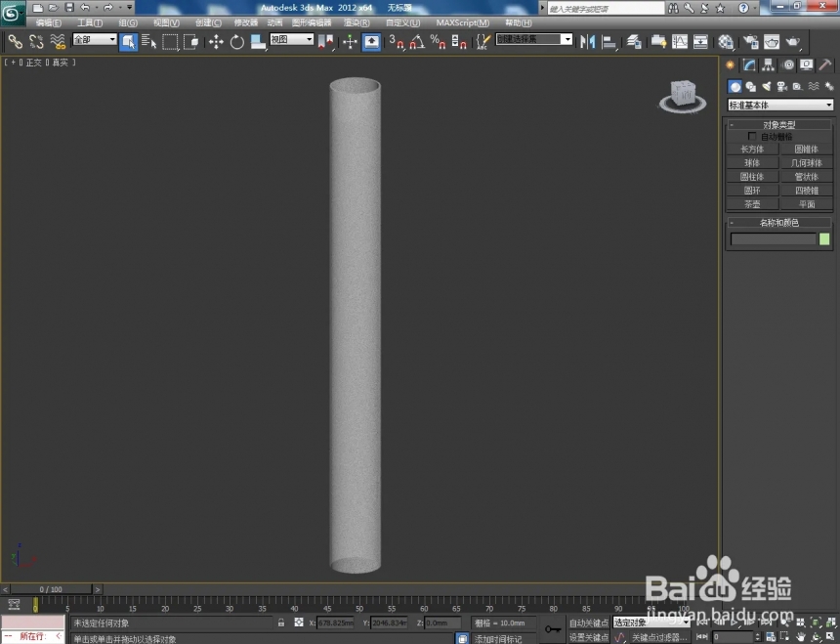
Task: Click the 茶壶 teapot button
Action: coord(752,204)
